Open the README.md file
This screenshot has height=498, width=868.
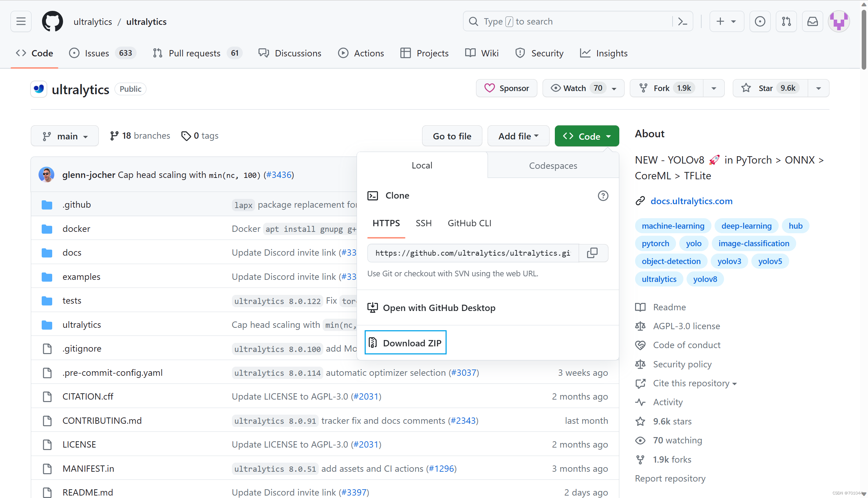pos(88,492)
